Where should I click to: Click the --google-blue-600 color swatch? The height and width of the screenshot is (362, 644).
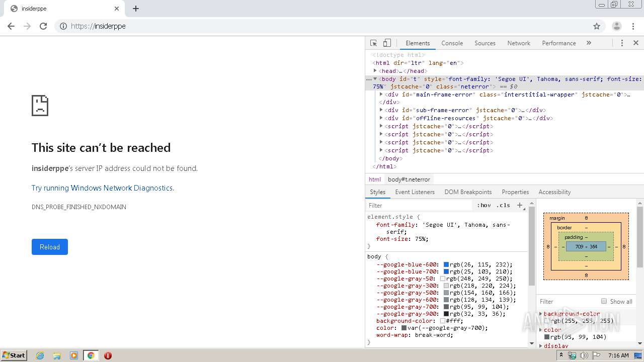click(446, 264)
